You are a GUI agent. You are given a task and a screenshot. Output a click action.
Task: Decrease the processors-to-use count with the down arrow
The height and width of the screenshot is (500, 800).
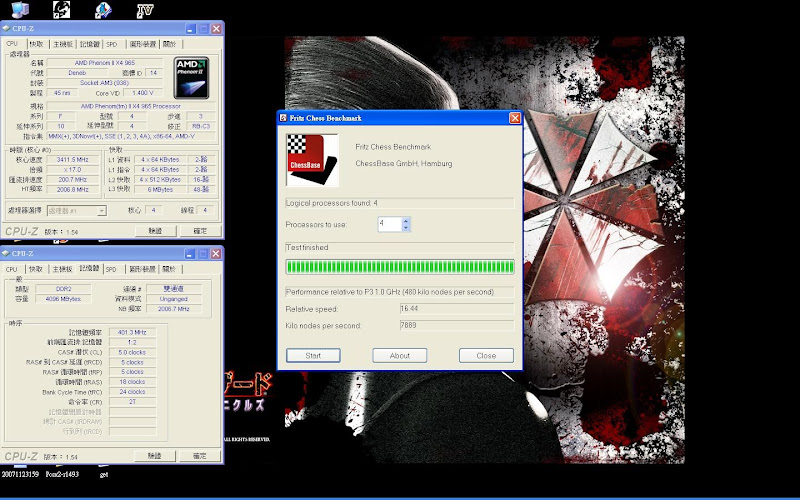click(x=406, y=228)
